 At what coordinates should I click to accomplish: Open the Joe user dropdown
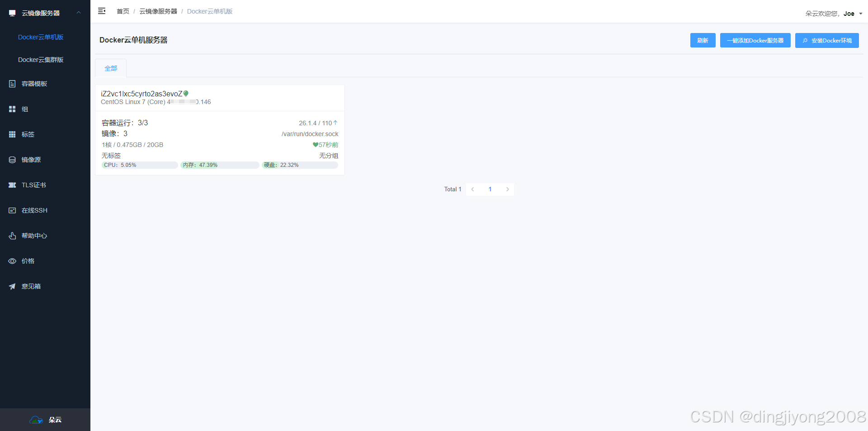click(852, 14)
